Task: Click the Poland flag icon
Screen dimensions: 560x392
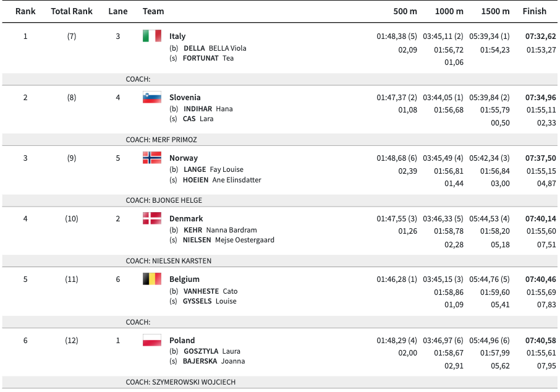Action: click(152, 340)
